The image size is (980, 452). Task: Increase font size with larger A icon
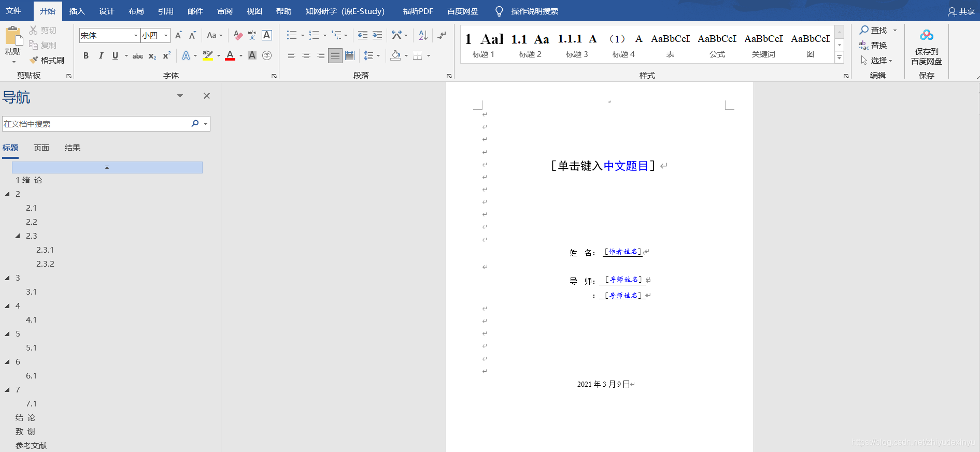(178, 35)
